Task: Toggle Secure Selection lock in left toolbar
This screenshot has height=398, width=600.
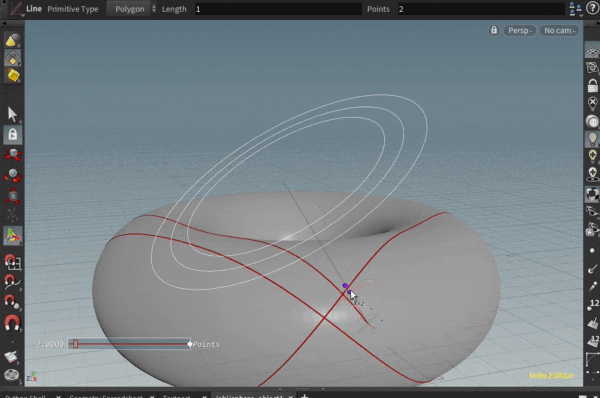Action: coord(13,135)
